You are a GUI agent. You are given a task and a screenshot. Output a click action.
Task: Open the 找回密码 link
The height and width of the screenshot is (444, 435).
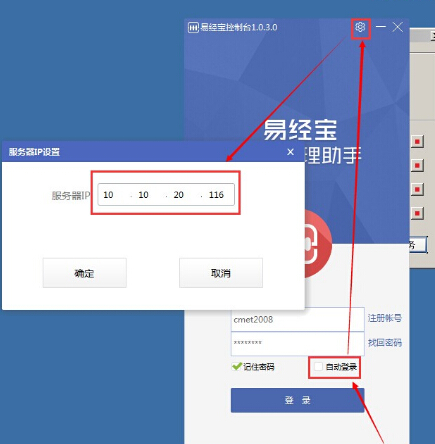tap(384, 343)
